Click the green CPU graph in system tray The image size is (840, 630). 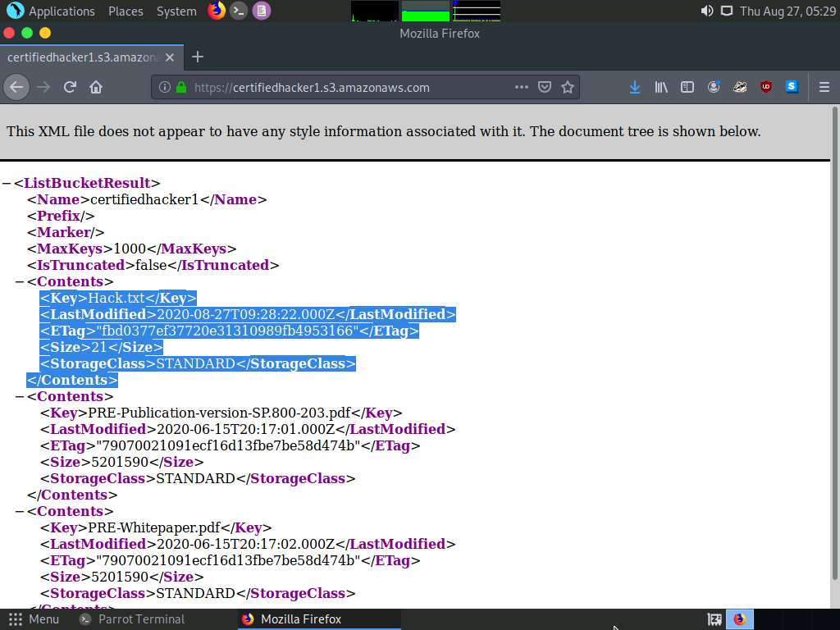point(427,11)
